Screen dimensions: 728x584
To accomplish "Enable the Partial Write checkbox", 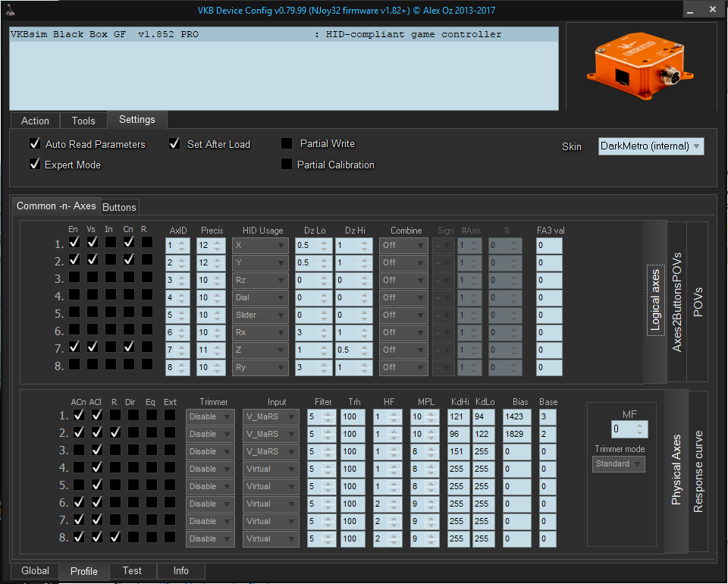I will 287,143.
